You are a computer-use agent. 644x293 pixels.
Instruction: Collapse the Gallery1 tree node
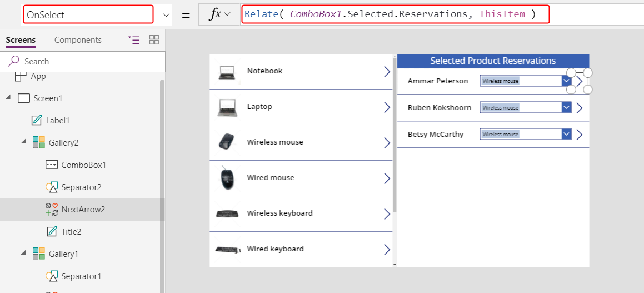[x=23, y=253]
